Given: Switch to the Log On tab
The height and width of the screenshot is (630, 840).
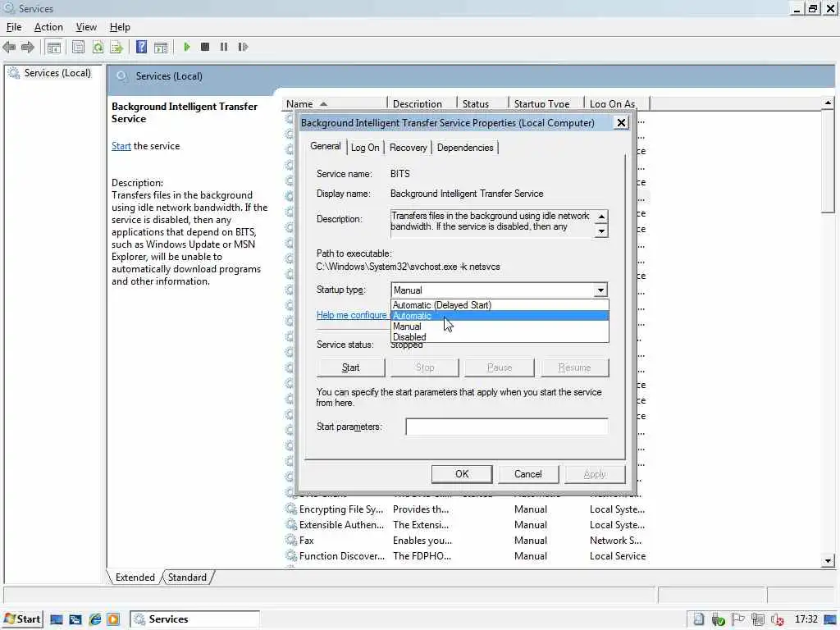Looking at the screenshot, I should (365, 148).
